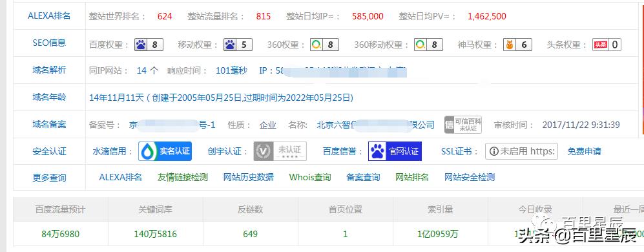Click the 北京六智 company name link
This screenshot has height=252, width=644.
click(375, 125)
